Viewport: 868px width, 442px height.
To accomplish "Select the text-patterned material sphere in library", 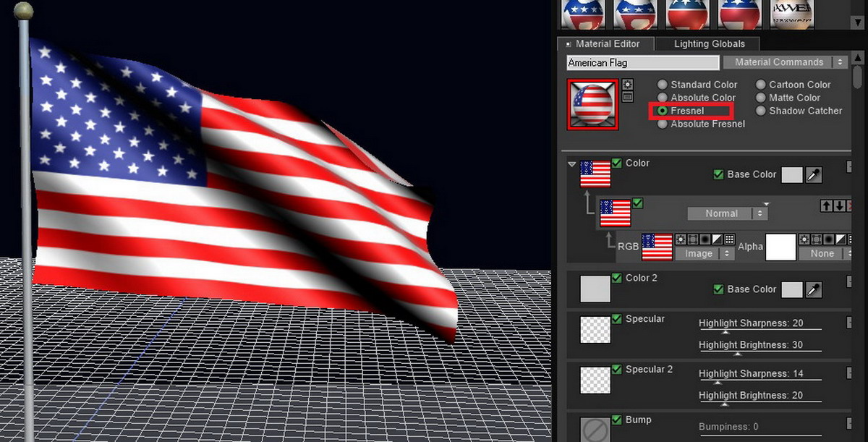I will (791, 14).
